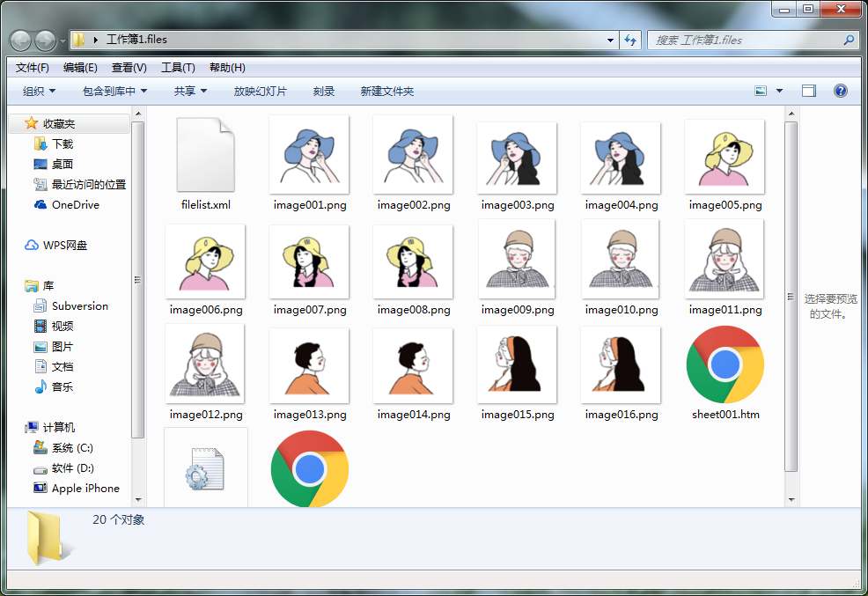
Task: Click the address bar folder path
Action: click(136, 40)
